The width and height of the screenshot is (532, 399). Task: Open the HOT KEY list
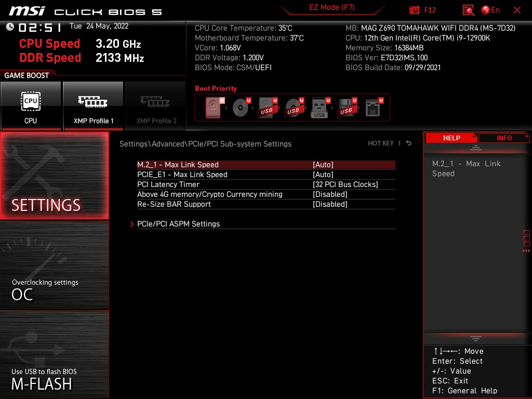(x=381, y=143)
